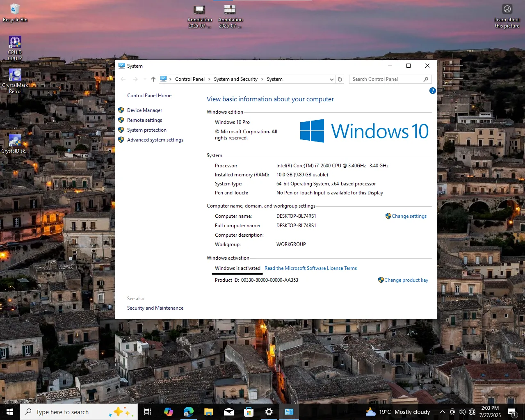Image resolution: width=525 pixels, height=420 pixels.
Task: Click Change settings for computer name
Action: 409,216
